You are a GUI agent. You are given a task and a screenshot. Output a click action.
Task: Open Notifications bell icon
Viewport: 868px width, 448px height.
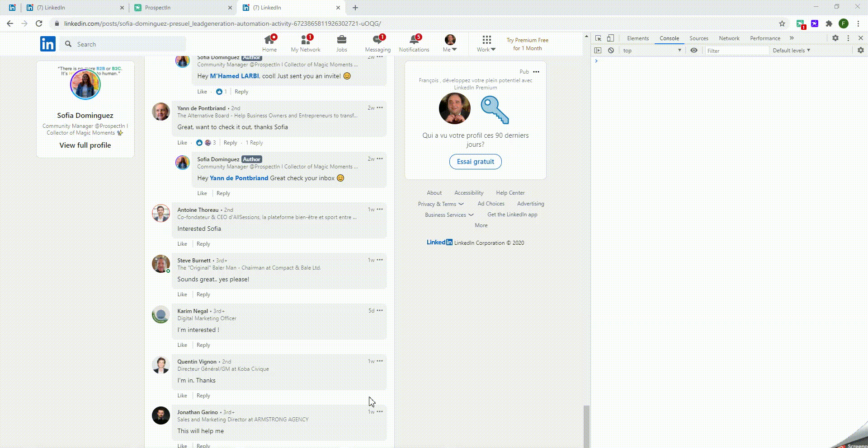(414, 44)
